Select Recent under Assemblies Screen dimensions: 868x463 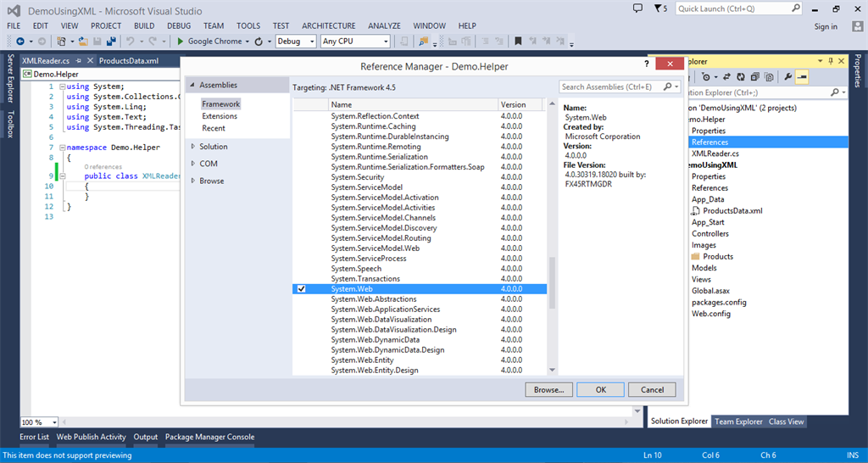(214, 128)
